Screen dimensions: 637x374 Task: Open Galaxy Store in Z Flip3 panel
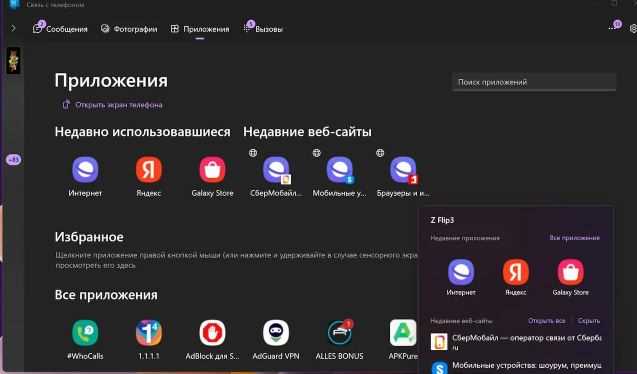point(570,277)
